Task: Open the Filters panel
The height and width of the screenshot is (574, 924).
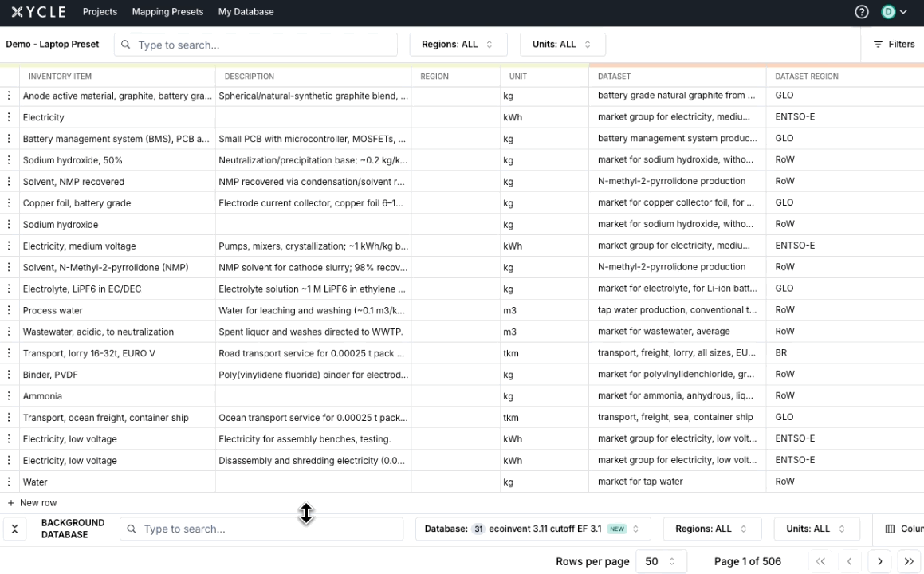Action: 894,45
